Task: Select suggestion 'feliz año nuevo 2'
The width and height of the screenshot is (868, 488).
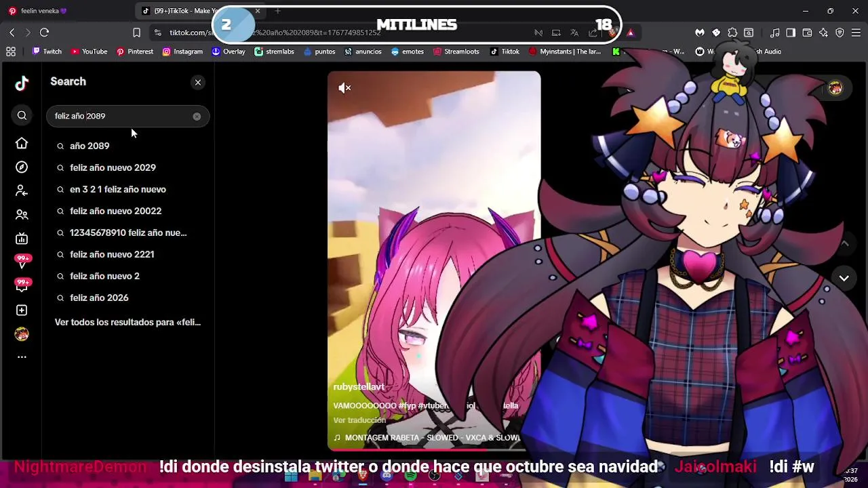Action: [104, 276]
